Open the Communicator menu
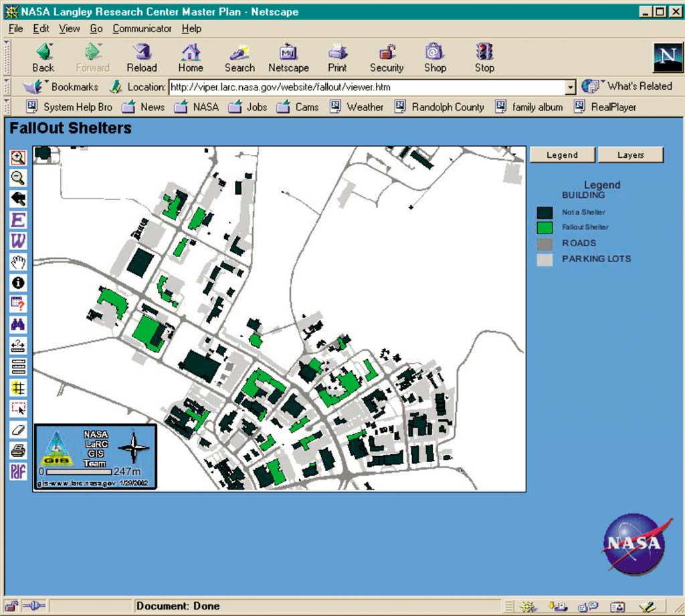This screenshot has height=616, width=685. (142, 29)
